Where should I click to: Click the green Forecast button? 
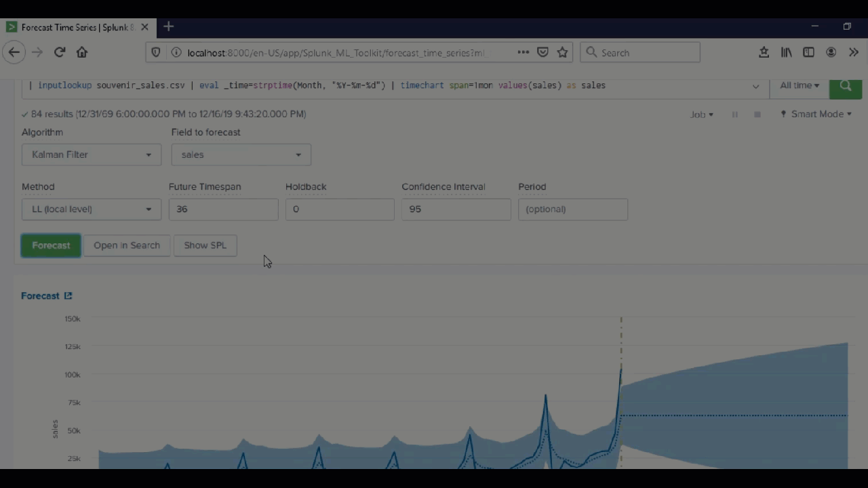51,245
